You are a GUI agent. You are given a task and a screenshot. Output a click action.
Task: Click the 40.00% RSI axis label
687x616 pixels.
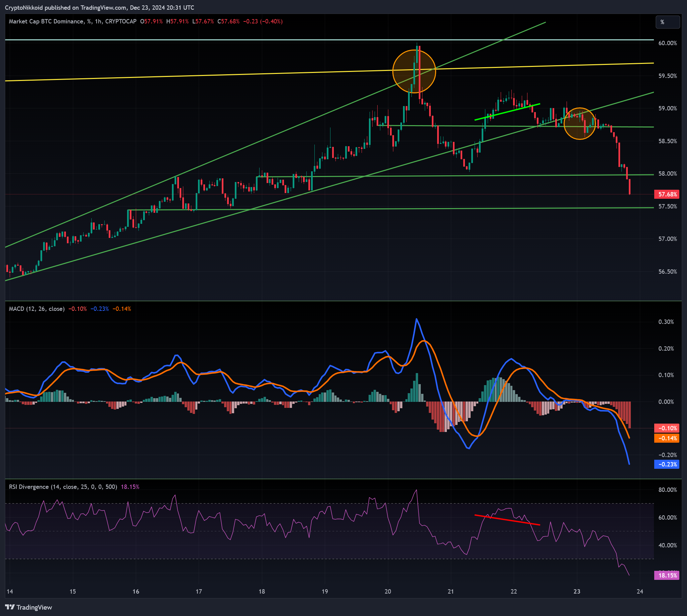pyautogui.click(x=667, y=545)
